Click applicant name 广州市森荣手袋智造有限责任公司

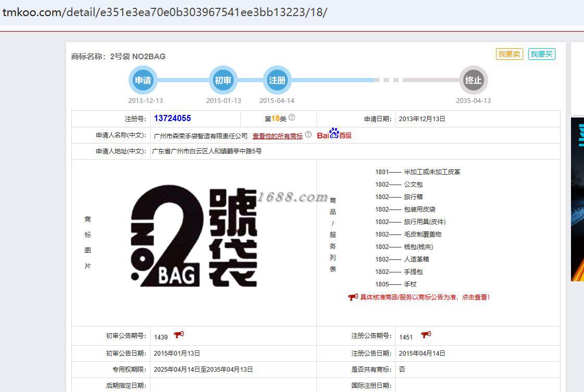pyautogui.click(x=201, y=136)
